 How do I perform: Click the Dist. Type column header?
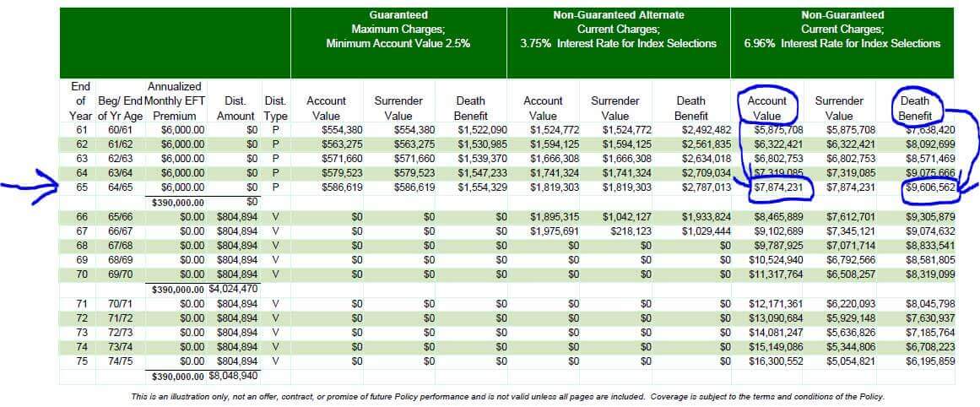[x=276, y=108]
